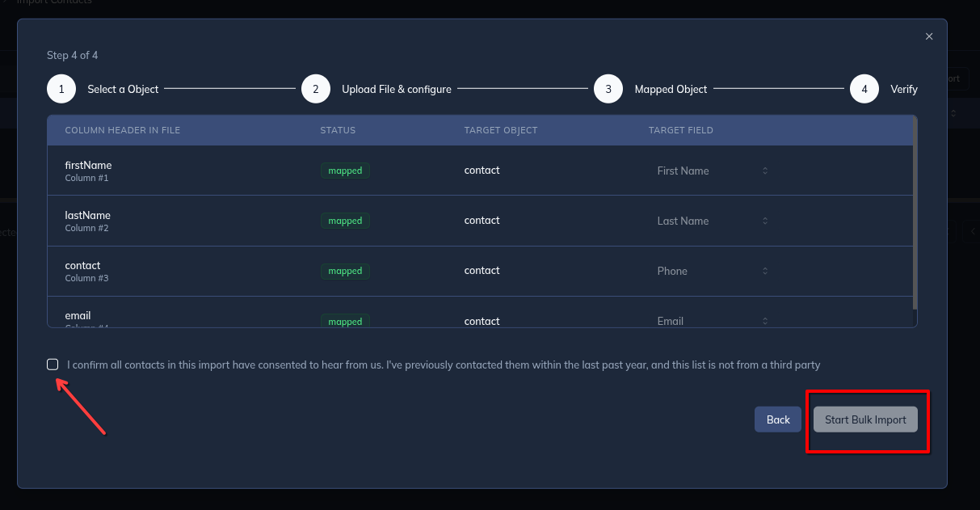Click the Step 4 Verify circle
Image resolution: width=980 pixels, height=510 pixels.
click(x=864, y=88)
